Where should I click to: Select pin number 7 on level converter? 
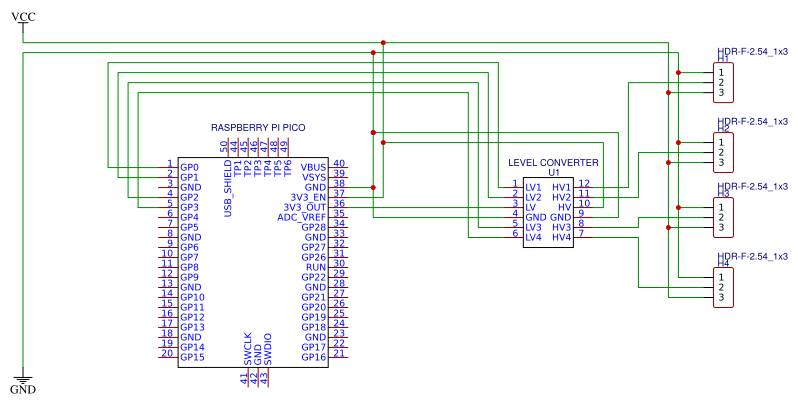tap(581, 234)
